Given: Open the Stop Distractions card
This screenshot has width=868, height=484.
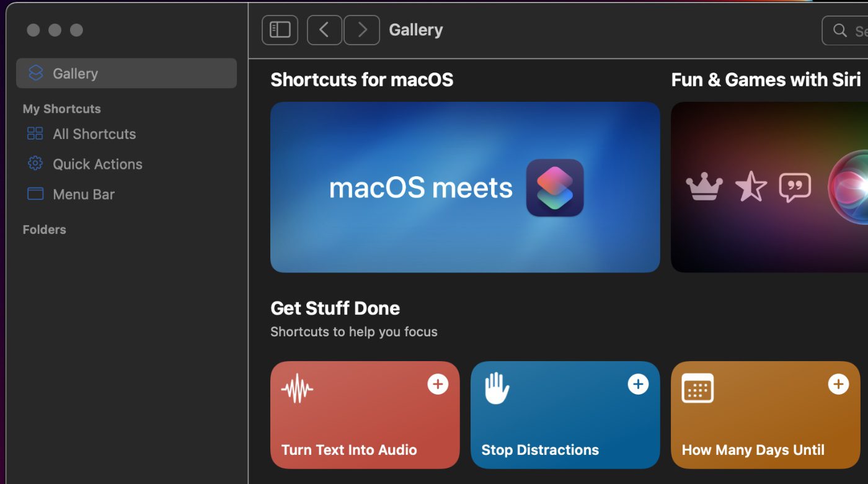Looking at the screenshot, I should point(565,415).
